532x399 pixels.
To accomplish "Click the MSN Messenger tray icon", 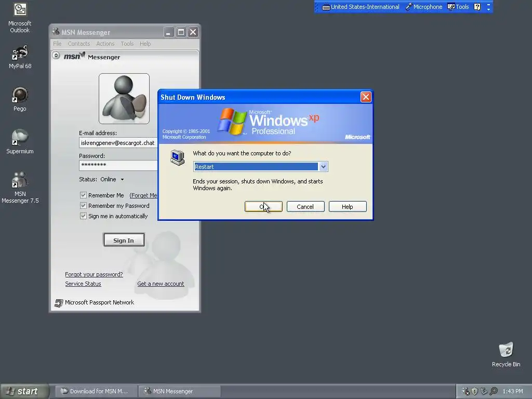I will [x=466, y=391].
